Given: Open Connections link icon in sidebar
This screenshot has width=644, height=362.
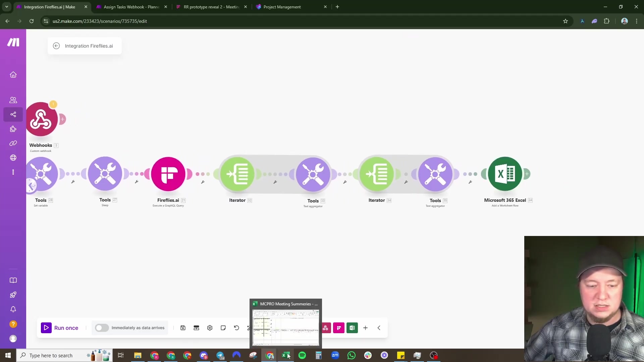Looking at the screenshot, I should (x=13, y=143).
